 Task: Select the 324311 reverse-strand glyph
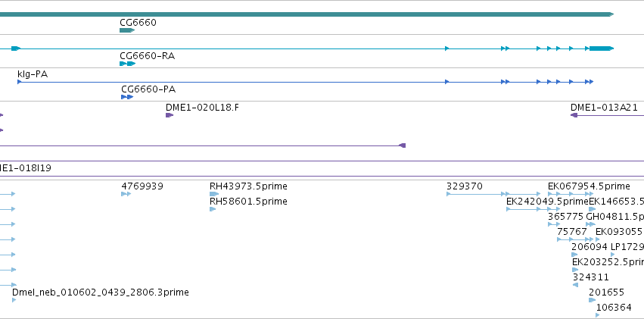pyautogui.click(x=575, y=285)
